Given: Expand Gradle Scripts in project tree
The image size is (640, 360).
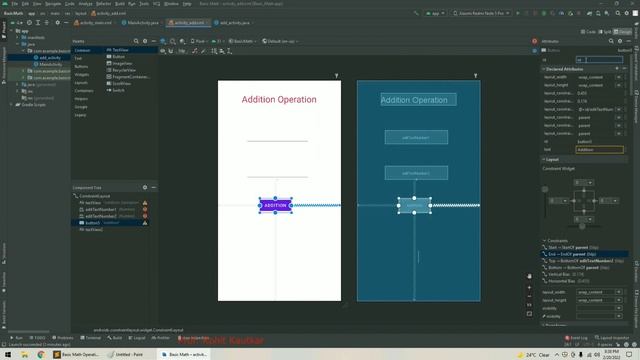Looking at the screenshot, I should 12,105.
